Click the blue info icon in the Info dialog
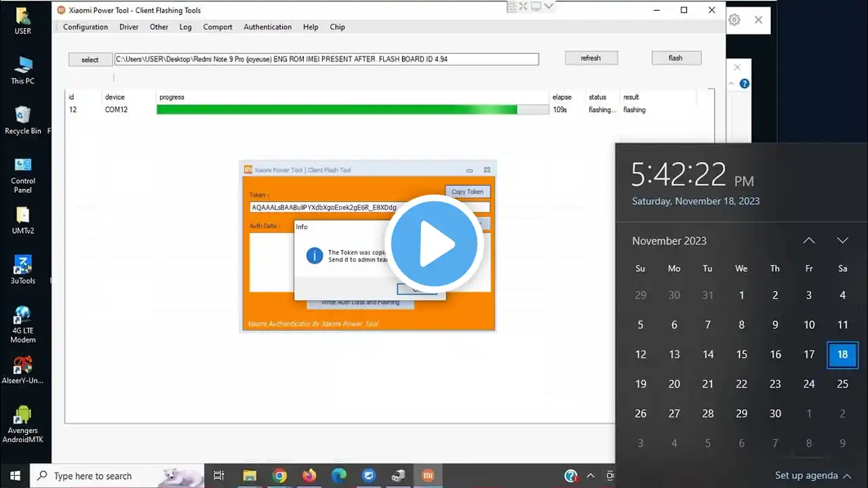The image size is (868, 488). click(x=314, y=256)
